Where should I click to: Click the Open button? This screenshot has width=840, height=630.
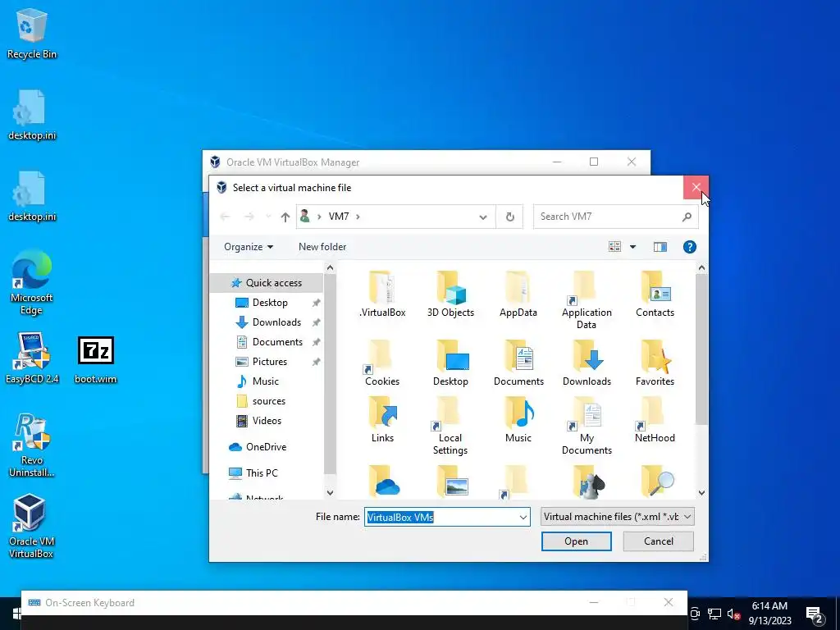tap(576, 541)
